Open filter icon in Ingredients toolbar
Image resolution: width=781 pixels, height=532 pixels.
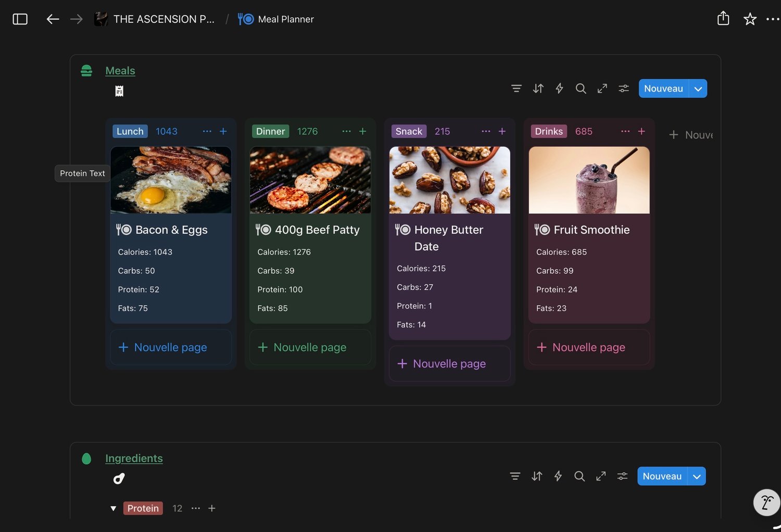click(x=515, y=476)
